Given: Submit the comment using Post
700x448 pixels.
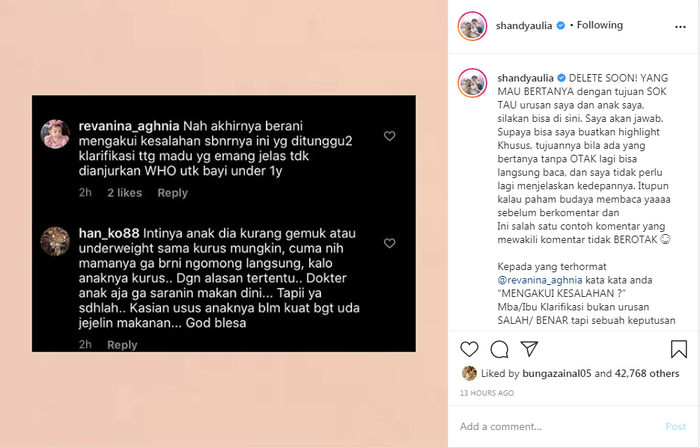Looking at the screenshot, I should 675,427.
